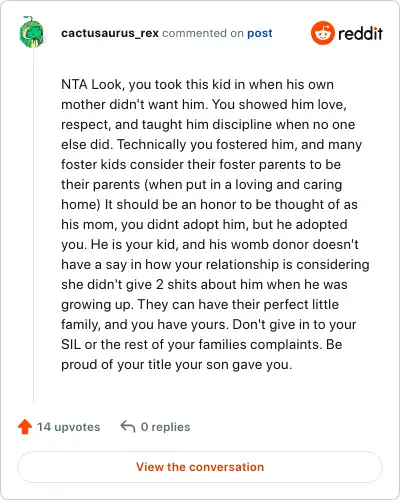The image size is (400, 500).
Task: Click the vertical thread line below avatar
Action: (x=33, y=225)
